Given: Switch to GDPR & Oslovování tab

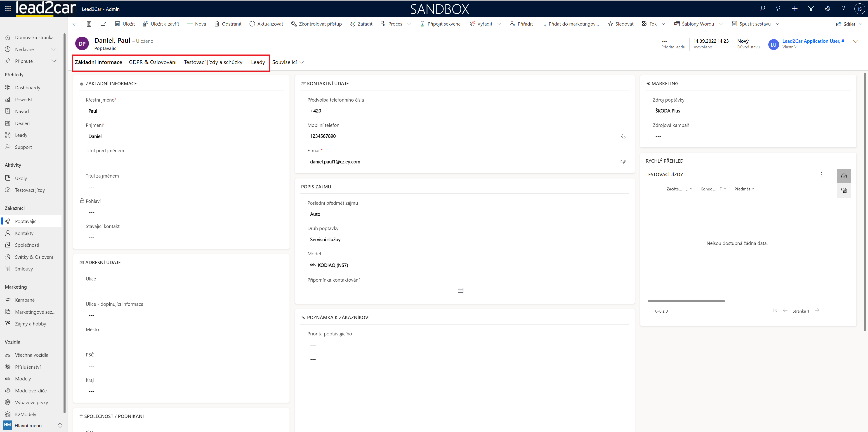Looking at the screenshot, I should [153, 62].
